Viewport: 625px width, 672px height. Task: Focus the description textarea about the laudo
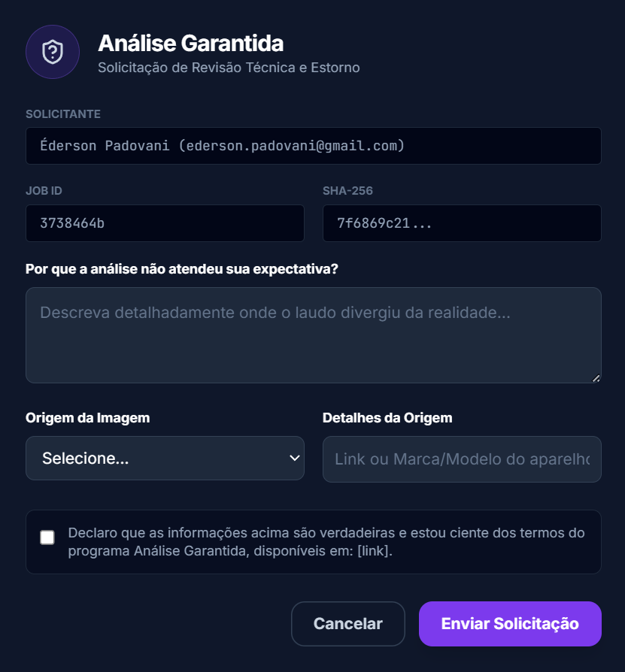pyautogui.click(x=313, y=335)
